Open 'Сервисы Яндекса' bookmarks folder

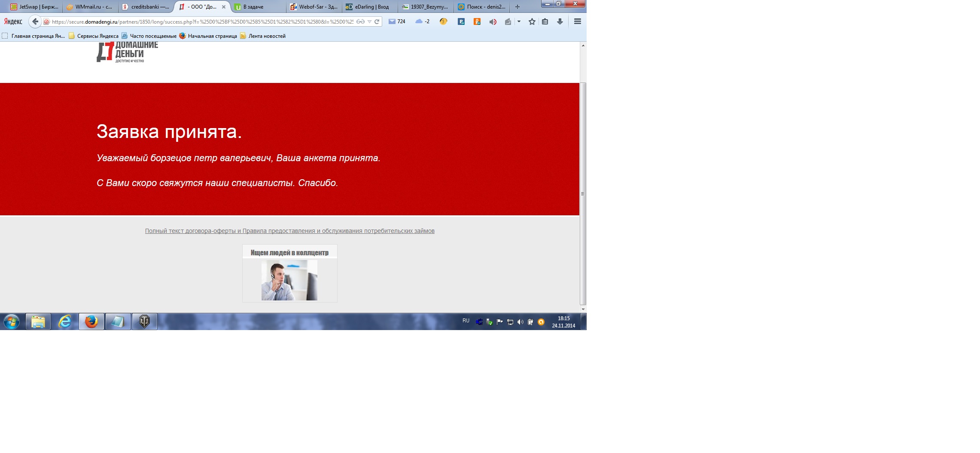point(93,36)
